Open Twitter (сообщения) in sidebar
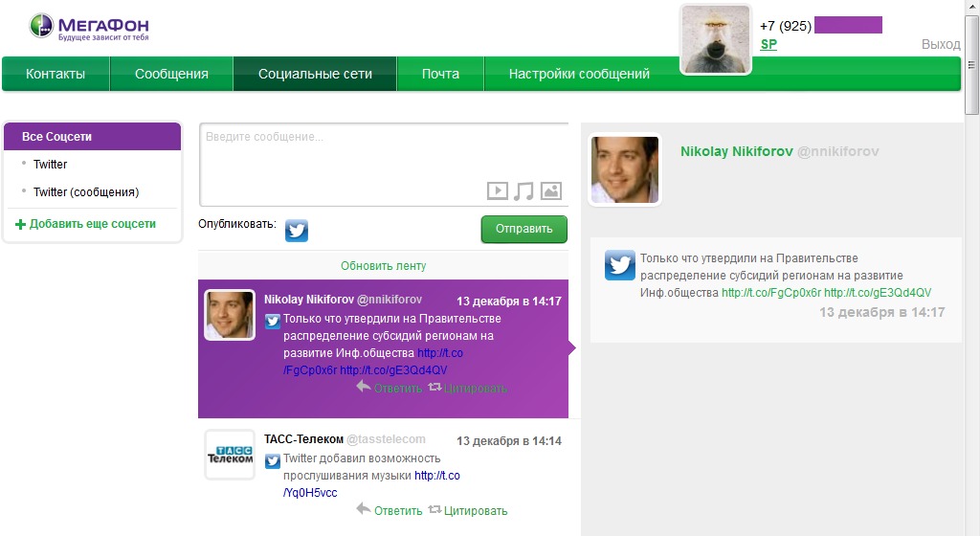 point(86,191)
